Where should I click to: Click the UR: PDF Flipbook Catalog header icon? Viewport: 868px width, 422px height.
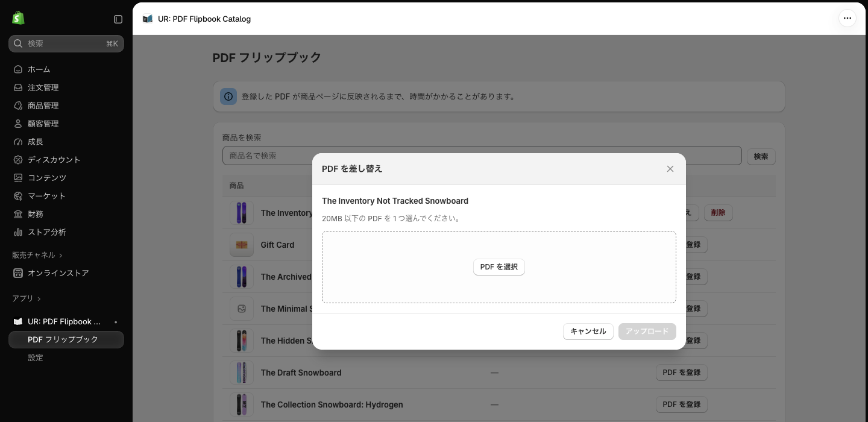coord(148,19)
